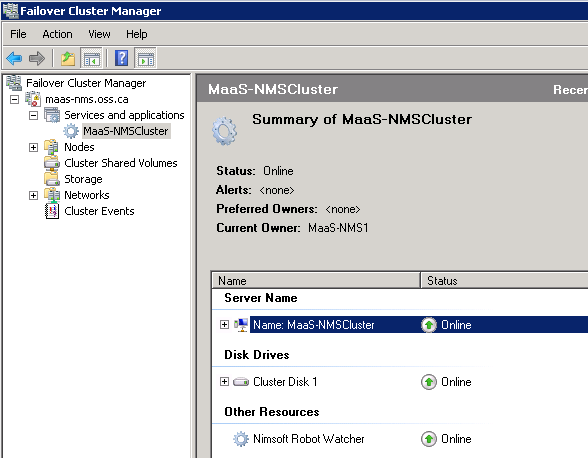This screenshot has width=588, height=458.
Task: Click the Alerts <none> value
Action: point(277,190)
